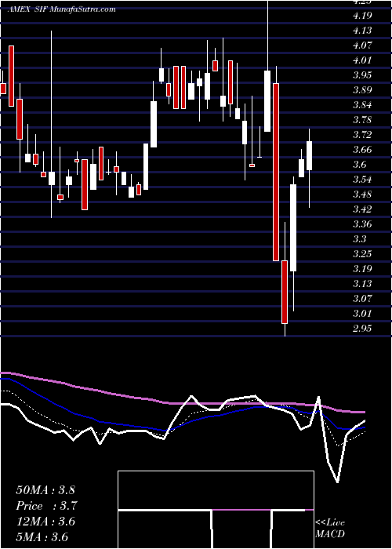Click the 3.66 price axis label
392x549 pixels.
tap(362, 150)
